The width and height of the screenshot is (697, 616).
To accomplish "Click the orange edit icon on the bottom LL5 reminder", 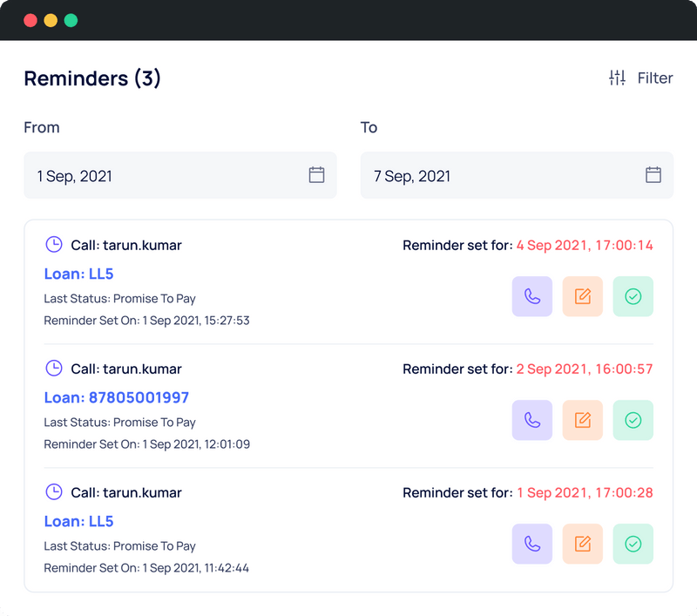I will click(x=582, y=544).
